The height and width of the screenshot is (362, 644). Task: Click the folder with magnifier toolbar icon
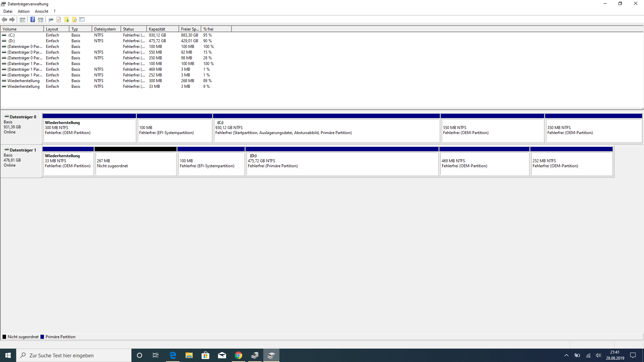pyautogui.click(x=74, y=19)
